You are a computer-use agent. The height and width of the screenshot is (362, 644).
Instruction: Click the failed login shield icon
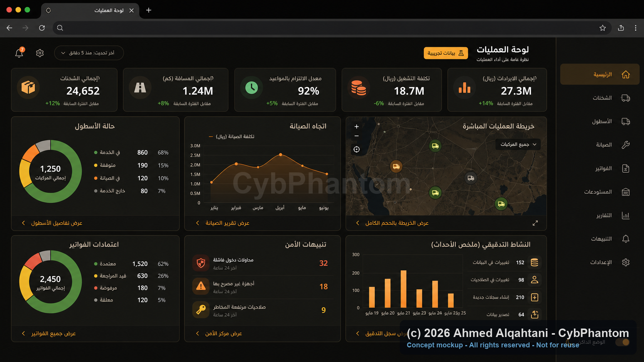pos(201,263)
